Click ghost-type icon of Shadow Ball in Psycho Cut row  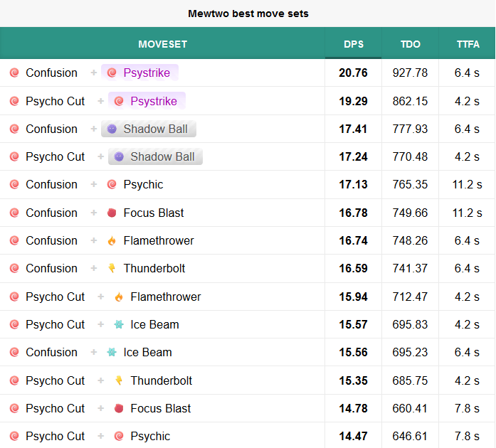119,157
